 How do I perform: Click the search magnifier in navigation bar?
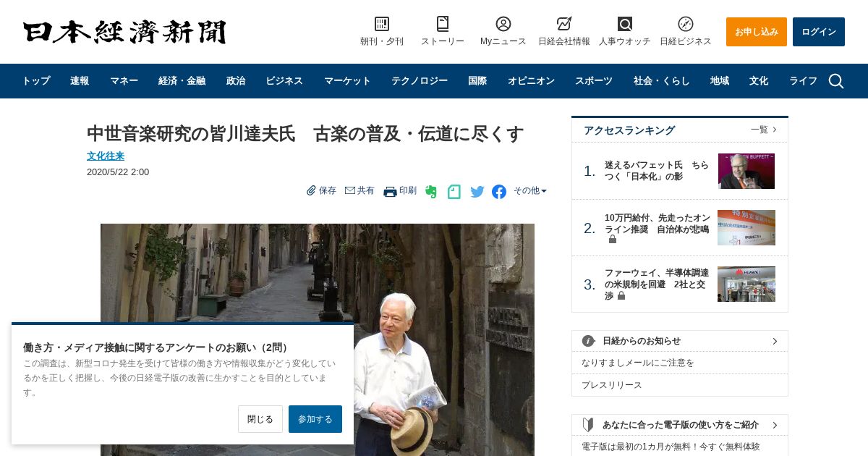point(836,81)
